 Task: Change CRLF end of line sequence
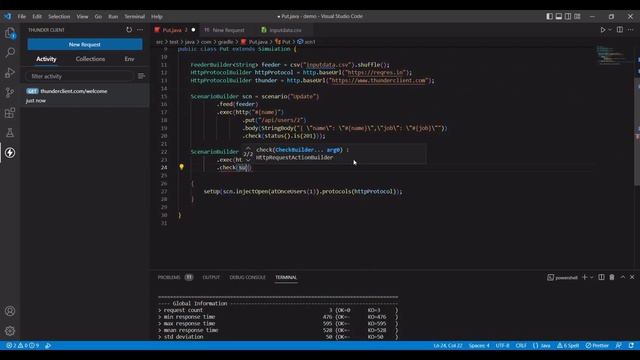coord(521,345)
